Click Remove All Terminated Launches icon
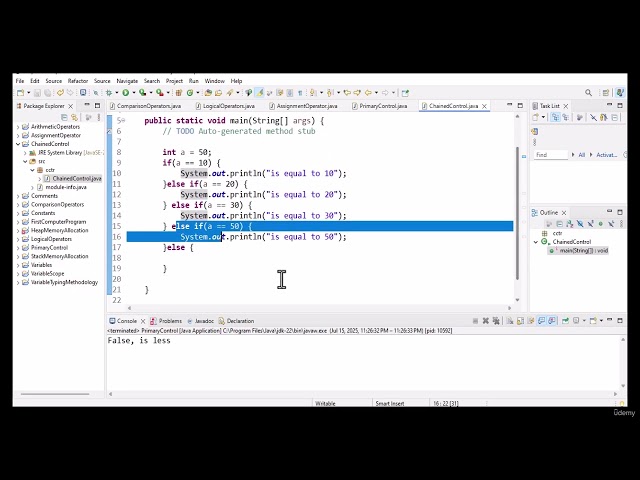 pos(496,321)
